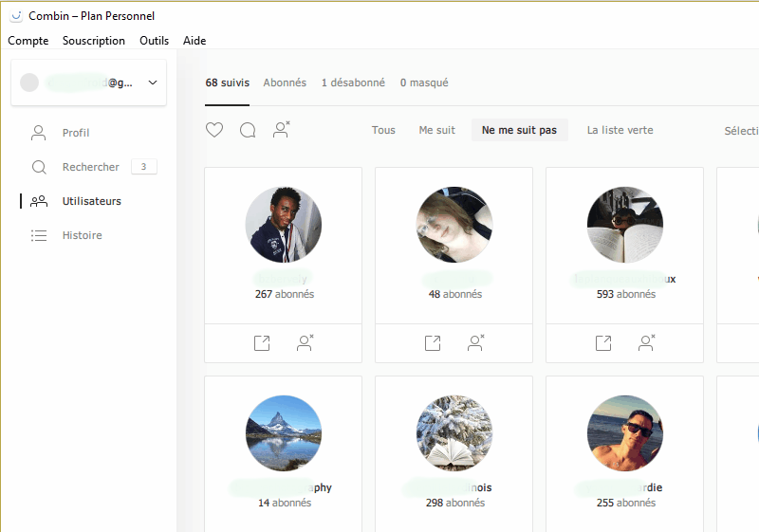Go to Profil section
The image size is (759, 532).
pos(76,133)
